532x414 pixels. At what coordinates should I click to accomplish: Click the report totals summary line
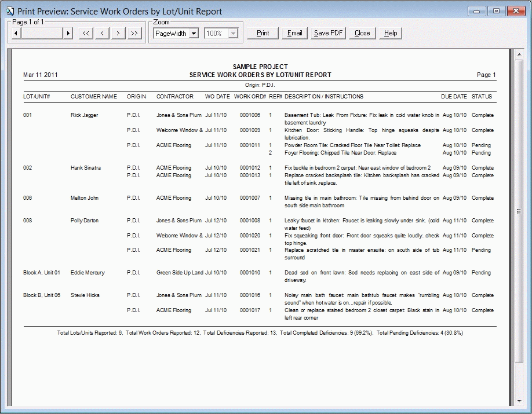(260, 333)
